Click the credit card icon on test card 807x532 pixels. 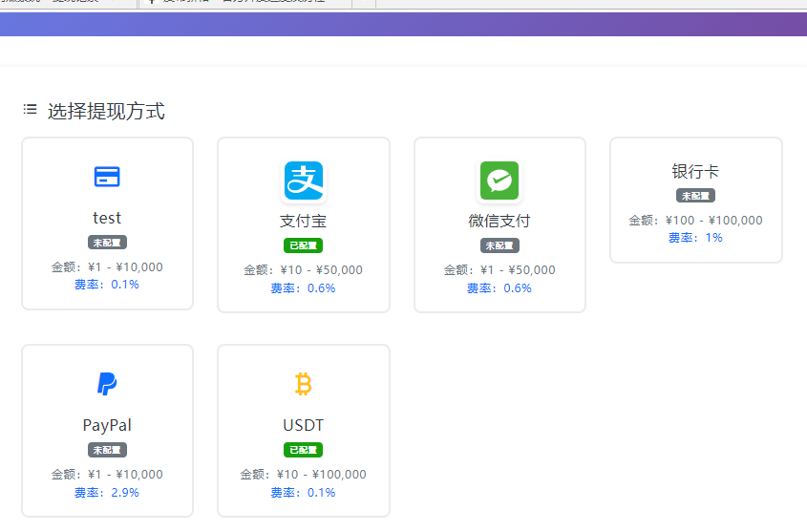pyautogui.click(x=107, y=177)
